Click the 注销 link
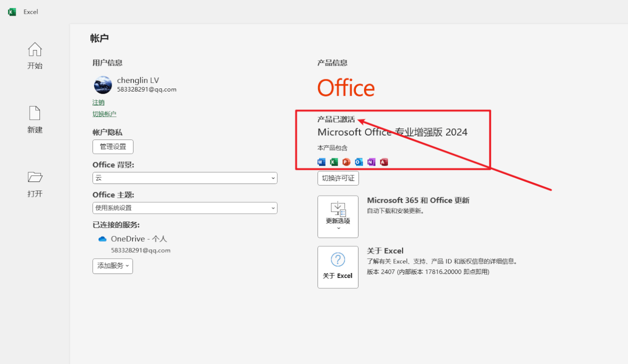Viewport: 628px width, 364px height. coord(98,102)
